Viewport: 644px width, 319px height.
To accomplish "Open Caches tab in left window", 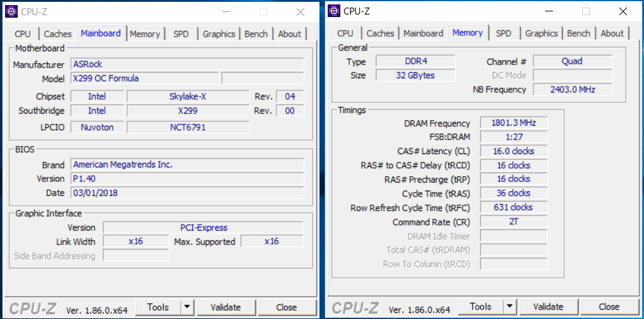I will click(58, 34).
